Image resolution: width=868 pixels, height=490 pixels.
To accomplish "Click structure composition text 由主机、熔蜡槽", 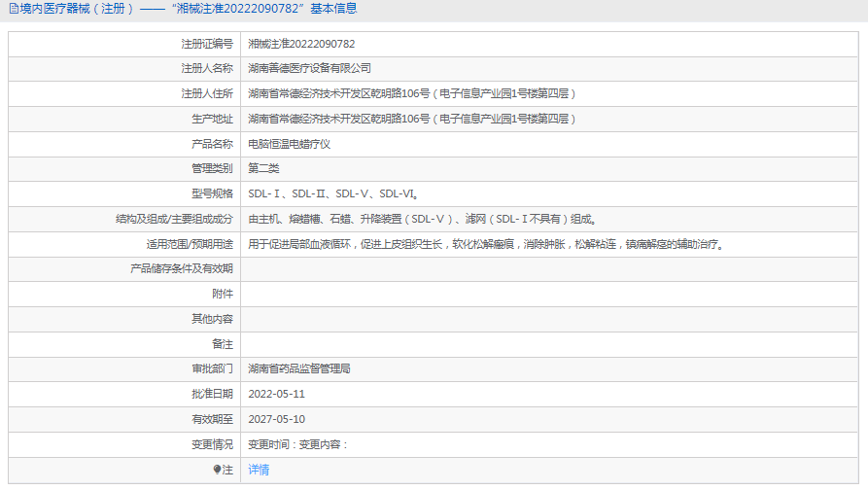I will coord(423,219).
